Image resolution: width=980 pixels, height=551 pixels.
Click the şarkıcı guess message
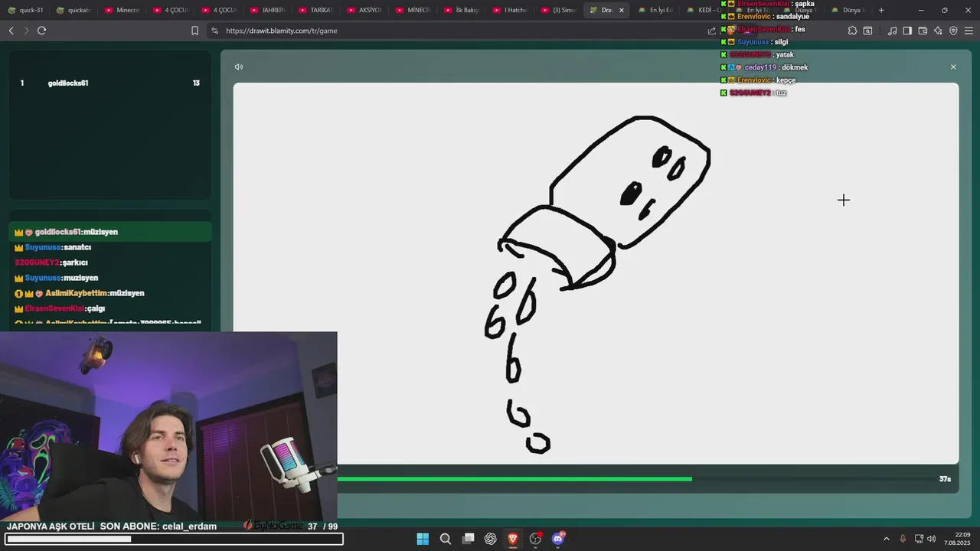click(x=51, y=262)
